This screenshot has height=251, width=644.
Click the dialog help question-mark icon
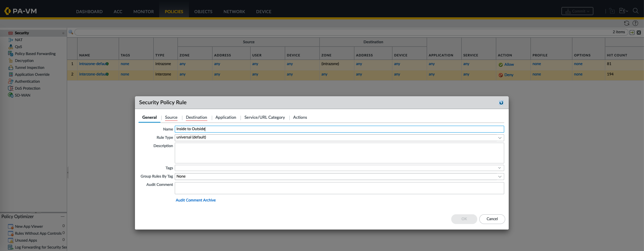(501, 103)
